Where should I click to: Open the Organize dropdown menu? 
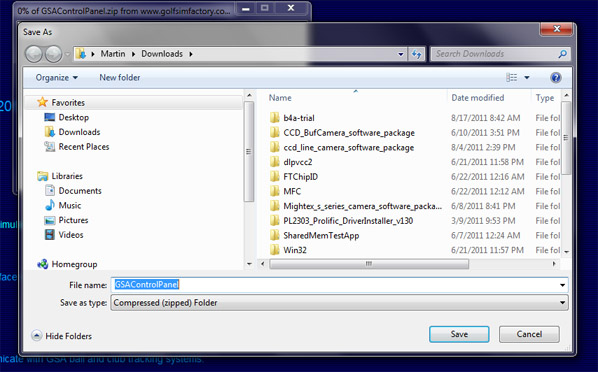point(56,77)
